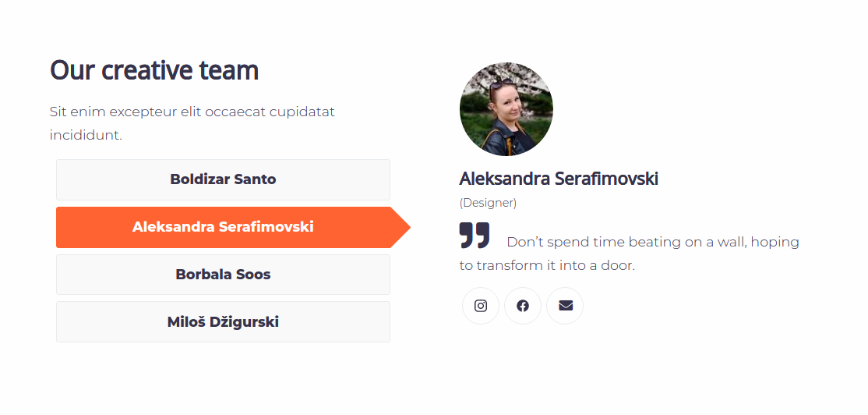
Task: Click the (Designer) role label
Action: tap(488, 203)
